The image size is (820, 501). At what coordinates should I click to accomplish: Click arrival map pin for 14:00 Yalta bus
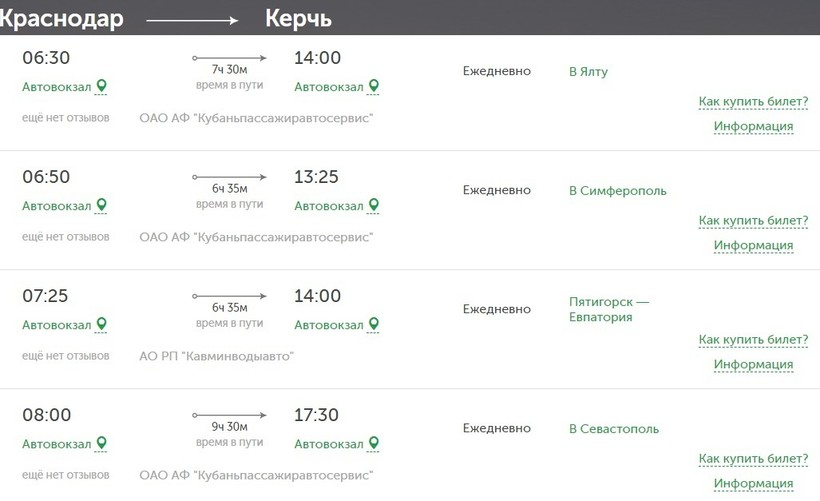[x=373, y=87]
